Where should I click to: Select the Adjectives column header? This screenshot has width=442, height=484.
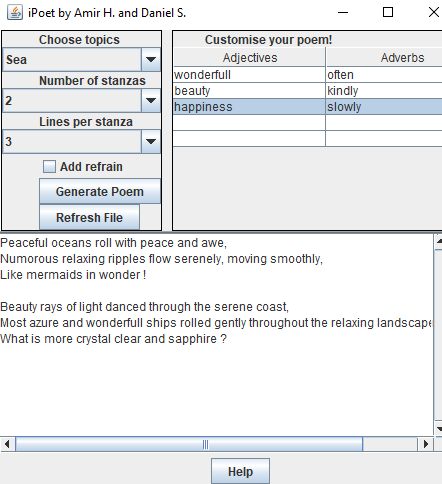pyautogui.click(x=249, y=58)
